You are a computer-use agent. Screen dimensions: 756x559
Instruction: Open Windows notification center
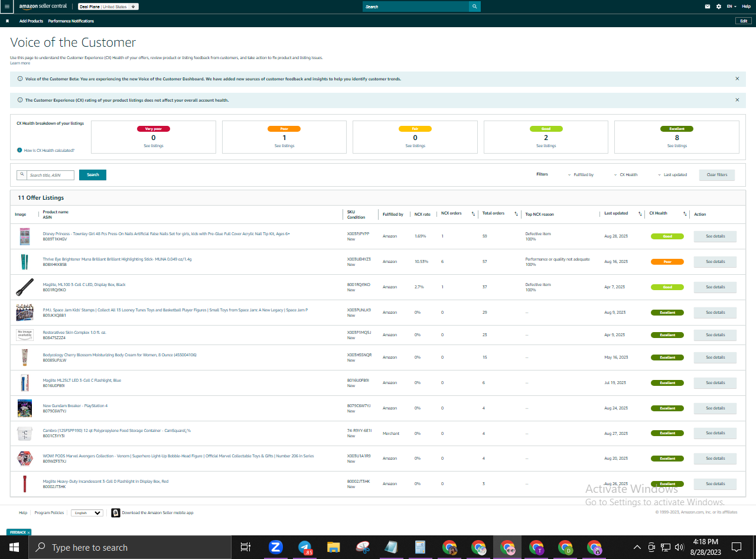pyautogui.click(x=737, y=547)
